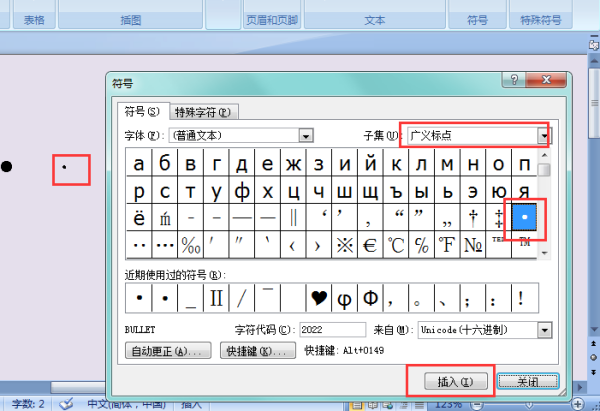Click the 123% zoom level indicator
Viewport: 600px width, 411px height.
click(448, 404)
